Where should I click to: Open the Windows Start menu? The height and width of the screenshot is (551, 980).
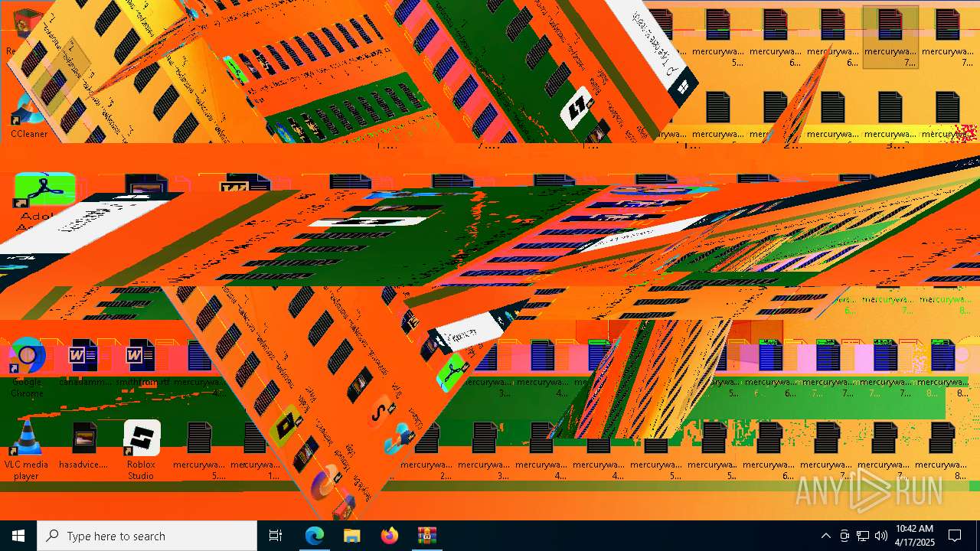click(18, 536)
